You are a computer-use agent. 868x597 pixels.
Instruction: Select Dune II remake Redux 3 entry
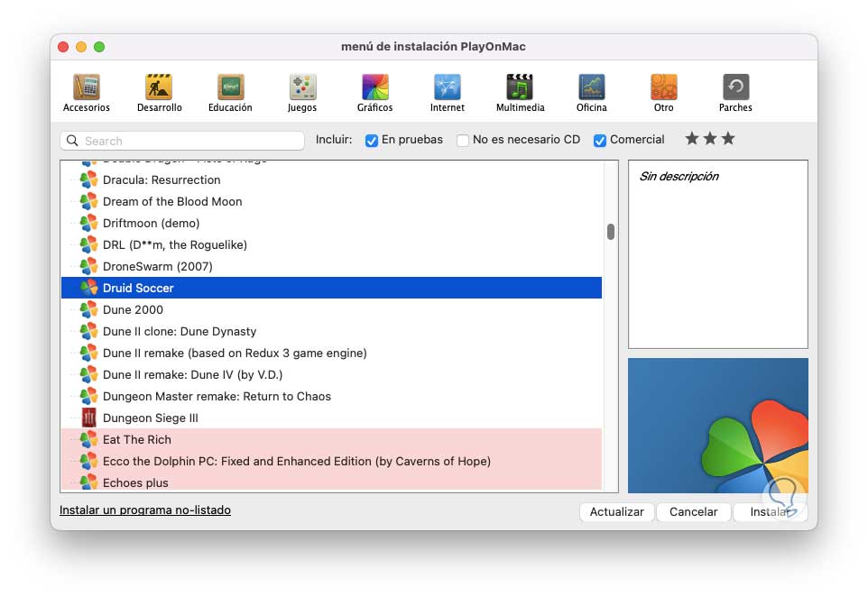331,353
